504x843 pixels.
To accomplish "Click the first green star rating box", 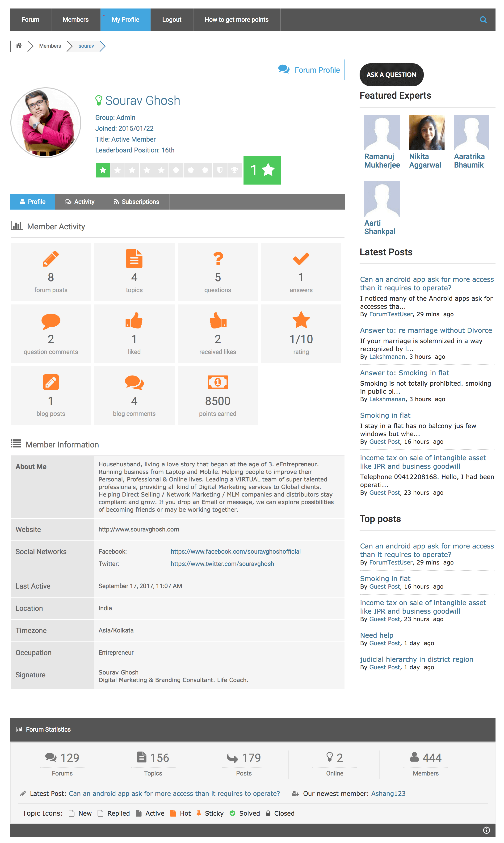I will click(103, 170).
